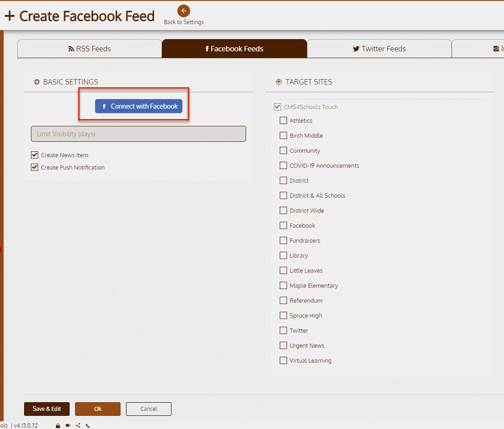504x429 pixels.
Task: Click the Back to Settings link text
Action: point(184,22)
